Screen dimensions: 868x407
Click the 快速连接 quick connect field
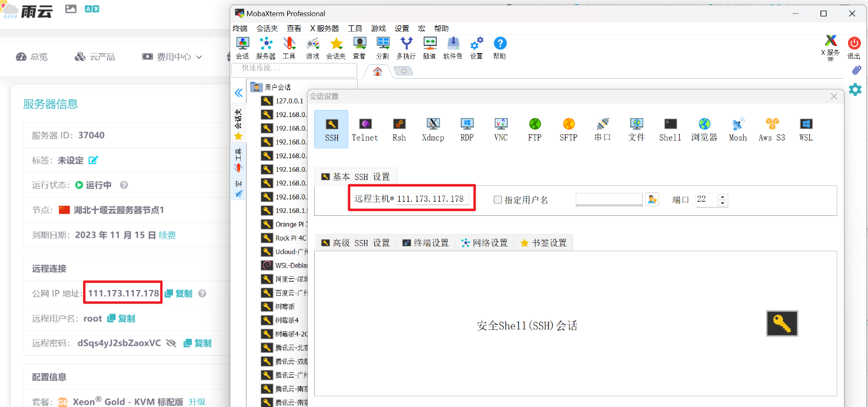(295, 69)
